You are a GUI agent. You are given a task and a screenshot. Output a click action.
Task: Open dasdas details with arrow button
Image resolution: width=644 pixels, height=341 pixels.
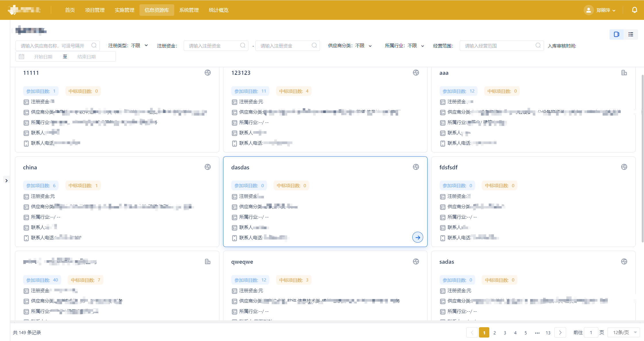[417, 237]
